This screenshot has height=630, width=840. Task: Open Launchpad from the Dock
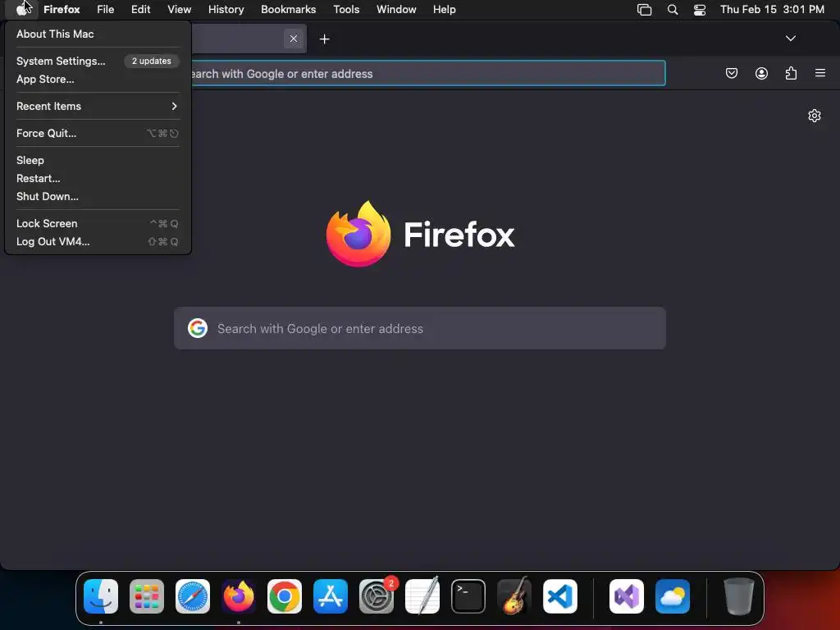(x=147, y=596)
